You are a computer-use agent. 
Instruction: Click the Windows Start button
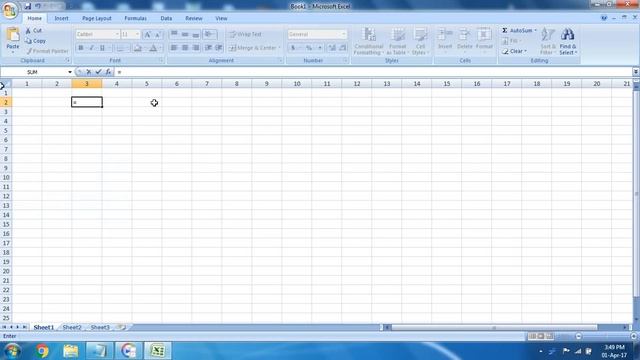tap(12, 351)
